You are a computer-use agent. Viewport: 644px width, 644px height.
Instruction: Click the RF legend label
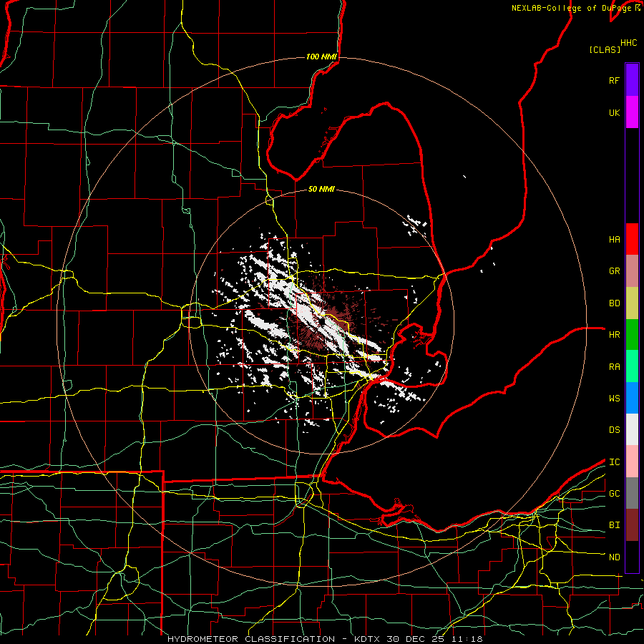(x=614, y=80)
